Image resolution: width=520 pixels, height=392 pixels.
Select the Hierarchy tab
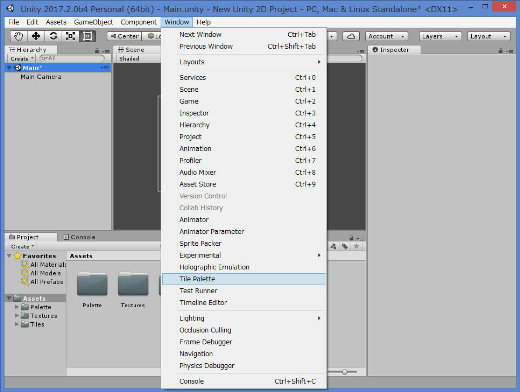coord(31,50)
